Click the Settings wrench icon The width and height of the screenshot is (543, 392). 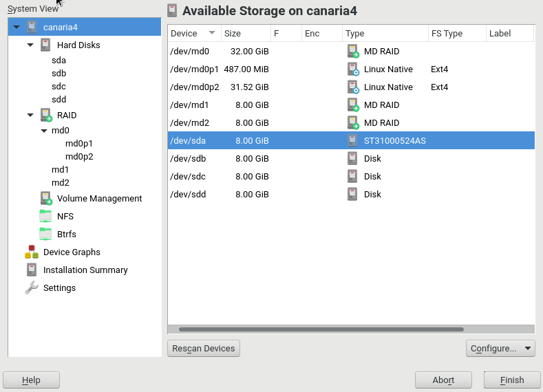coord(32,288)
